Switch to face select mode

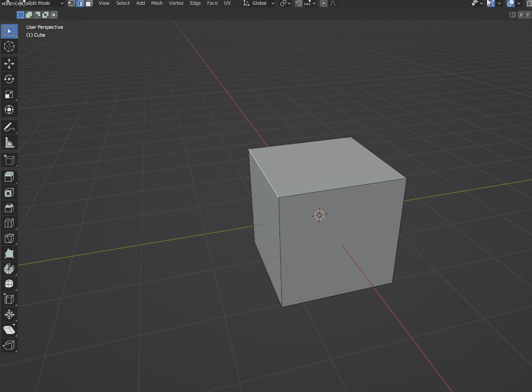point(89,3)
